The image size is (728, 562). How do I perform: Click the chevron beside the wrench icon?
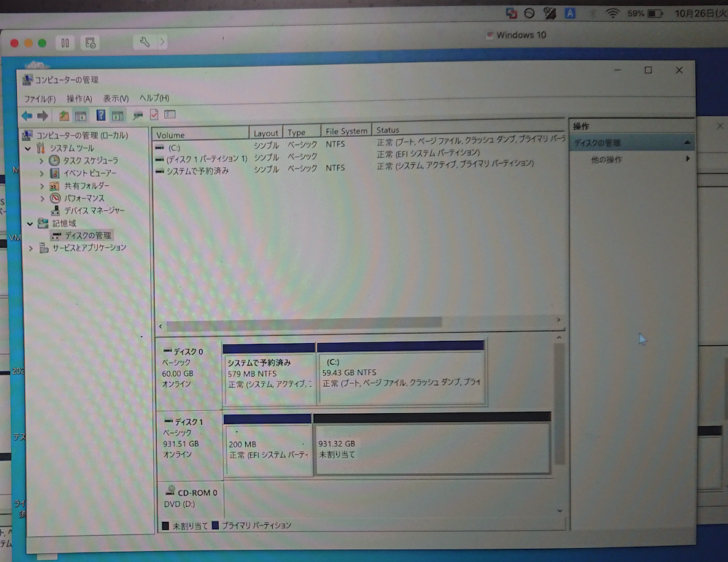162,42
